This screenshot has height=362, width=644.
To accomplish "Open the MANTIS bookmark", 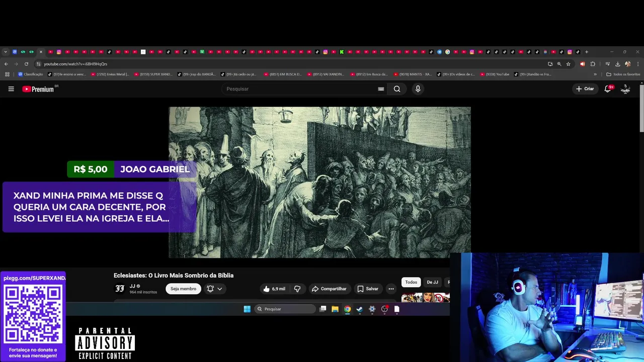I will click(x=413, y=74).
